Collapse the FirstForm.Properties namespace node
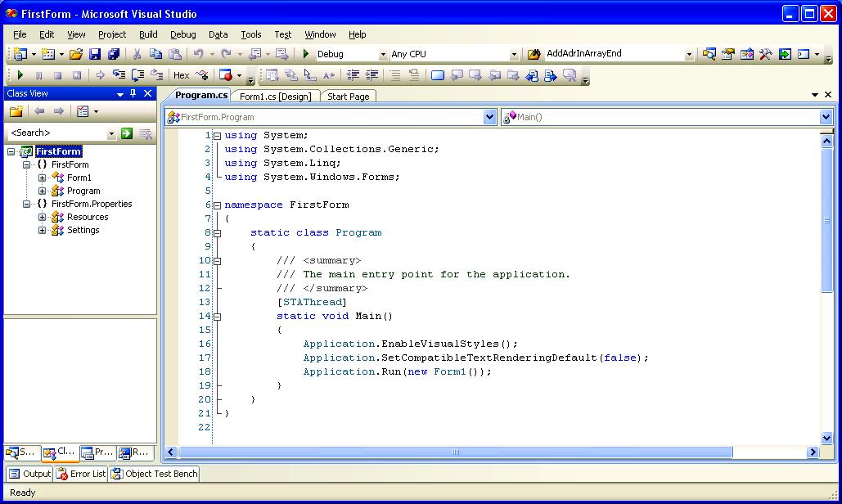Image resolution: width=842 pixels, height=504 pixels. coord(26,204)
